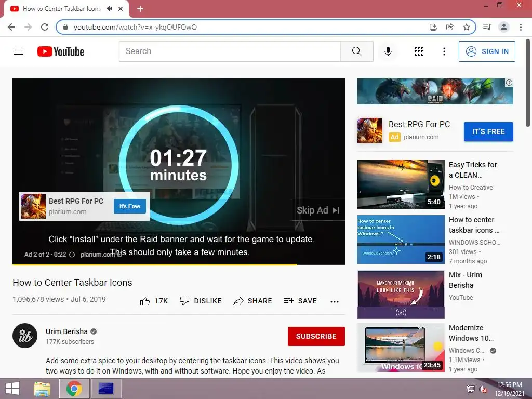This screenshot has height=399, width=532.
Task: Select the How to Center Taskbar Icons tab
Action: [x=62, y=9]
